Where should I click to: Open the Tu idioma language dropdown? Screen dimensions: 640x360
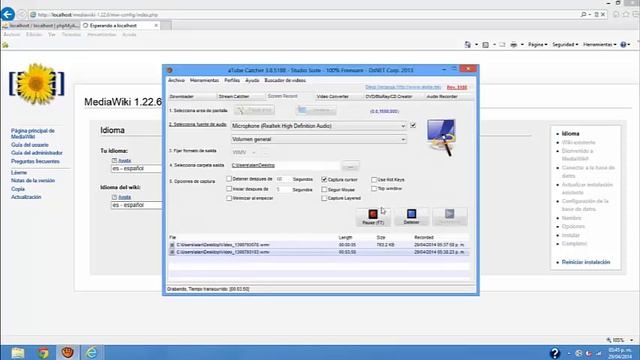pos(137,168)
